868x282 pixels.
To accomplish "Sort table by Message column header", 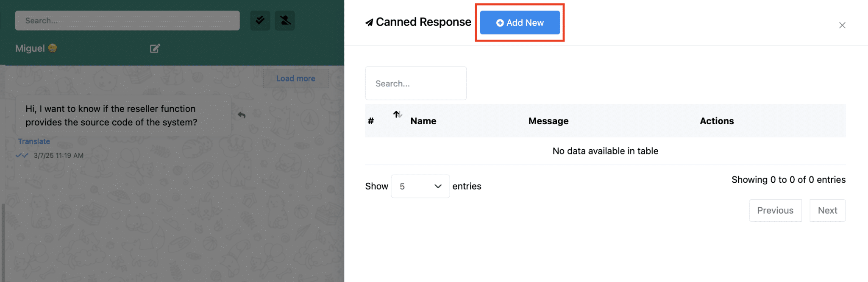I will (548, 121).
